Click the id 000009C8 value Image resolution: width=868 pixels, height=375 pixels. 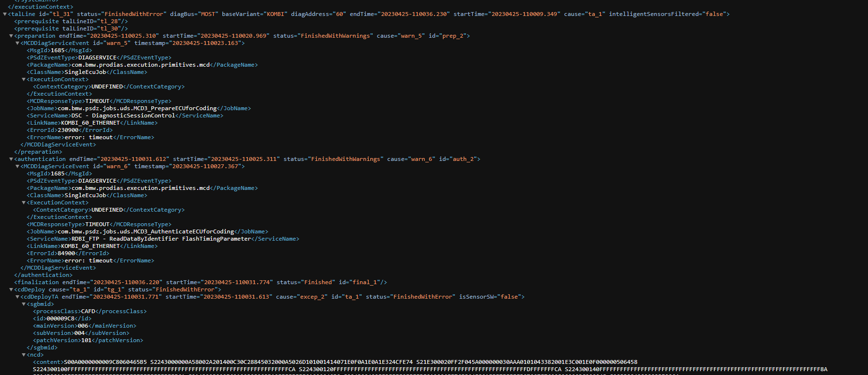tap(60, 318)
